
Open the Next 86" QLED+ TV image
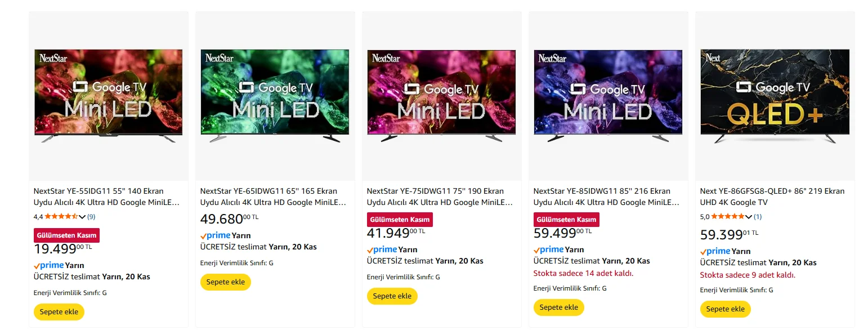[x=775, y=96]
